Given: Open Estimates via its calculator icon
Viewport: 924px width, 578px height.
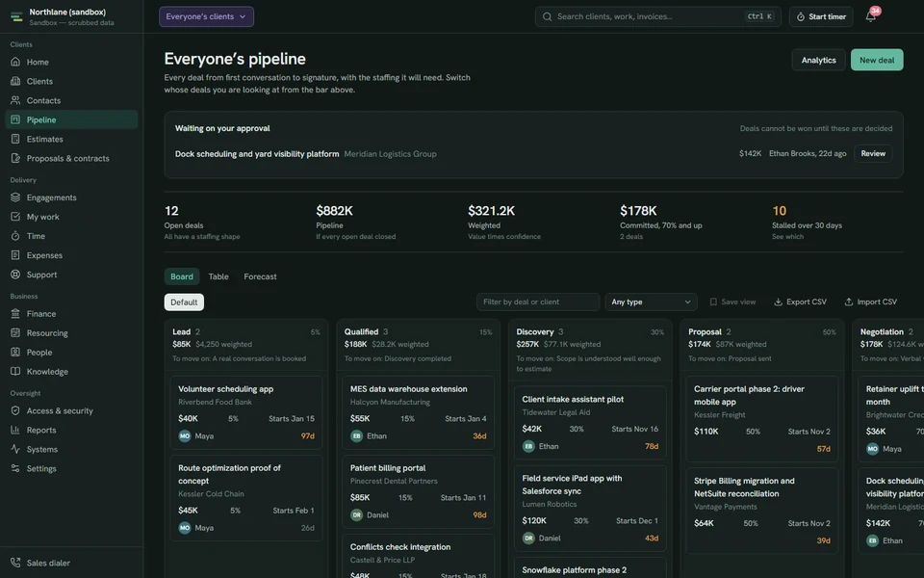Looking at the screenshot, I should click(15, 139).
